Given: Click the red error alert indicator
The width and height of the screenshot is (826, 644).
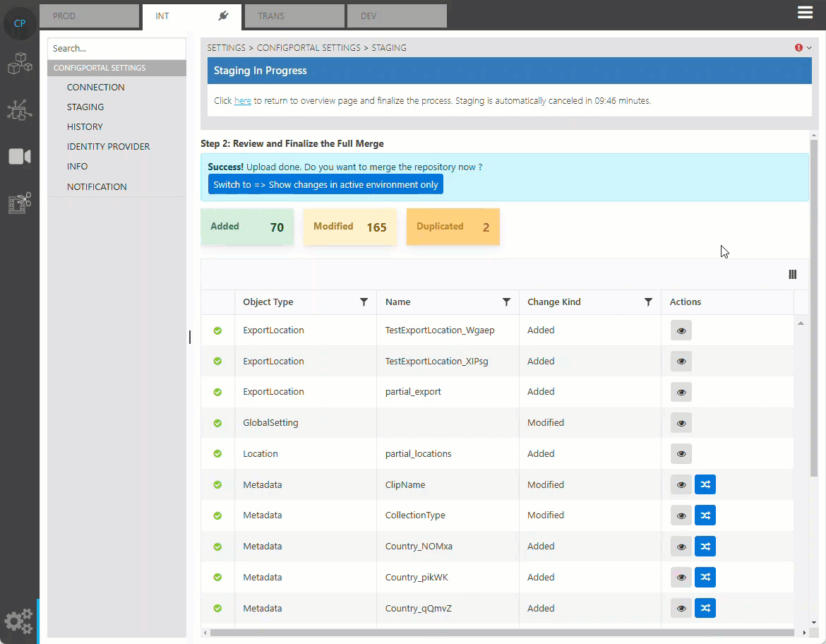Looking at the screenshot, I should pyautogui.click(x=799, y=48).
